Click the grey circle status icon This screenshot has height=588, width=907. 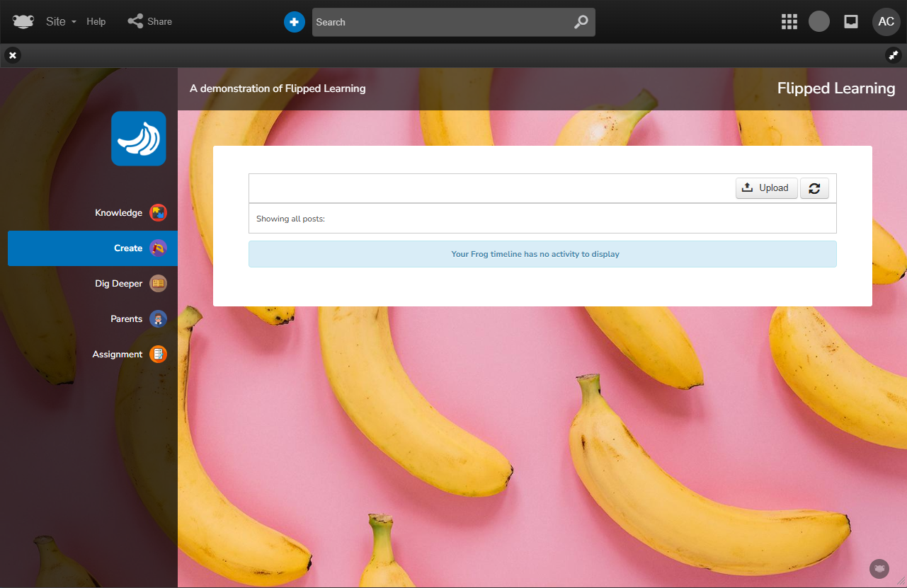(819, 22)
